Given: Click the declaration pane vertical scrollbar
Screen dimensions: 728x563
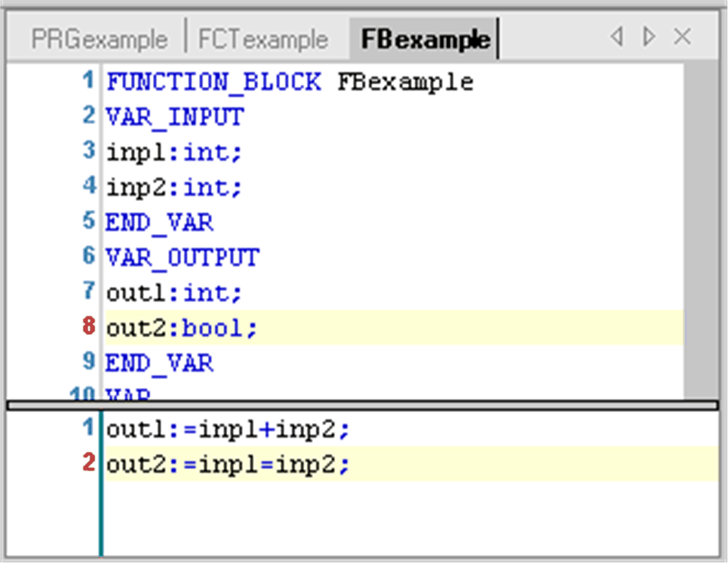Looking at the screenshot, I should tap(701, 230).
